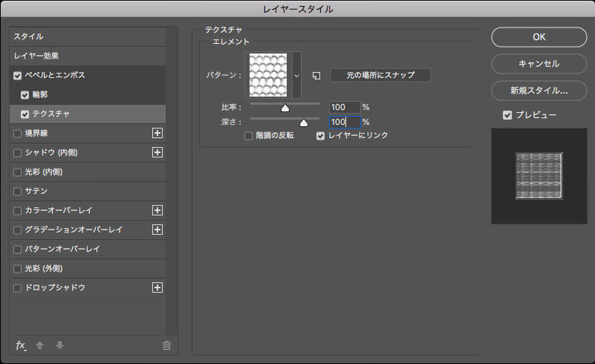Enable the グラデーションオーバーレイ checkbox

coord(17,230)
